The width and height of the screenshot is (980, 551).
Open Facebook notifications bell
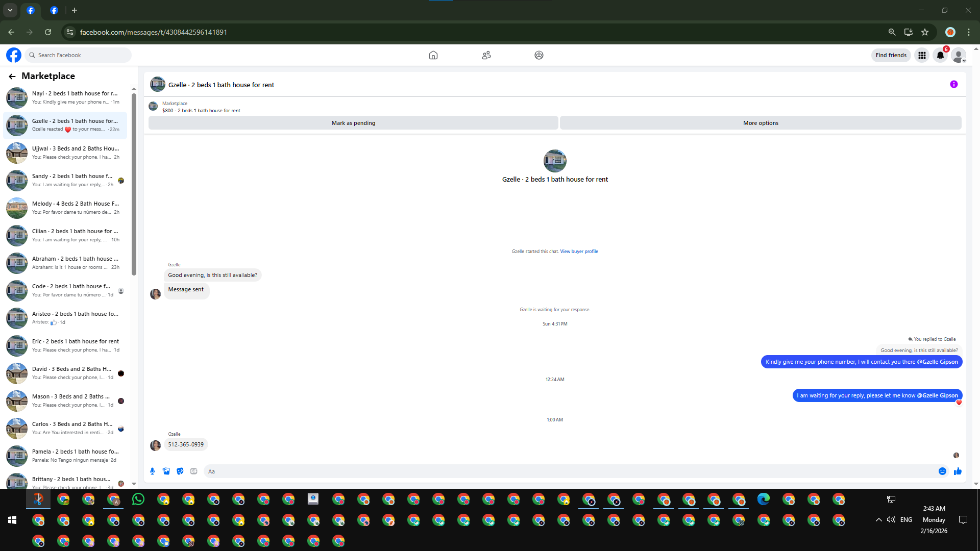pos(940,55)
